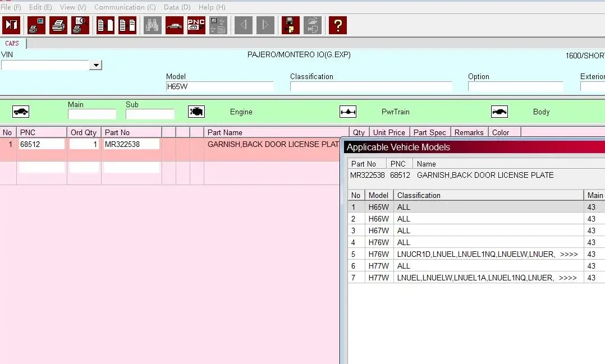Select row 4 H76W with ALL classification
This screenshot has width=605, height=364.
click(476, 242)
